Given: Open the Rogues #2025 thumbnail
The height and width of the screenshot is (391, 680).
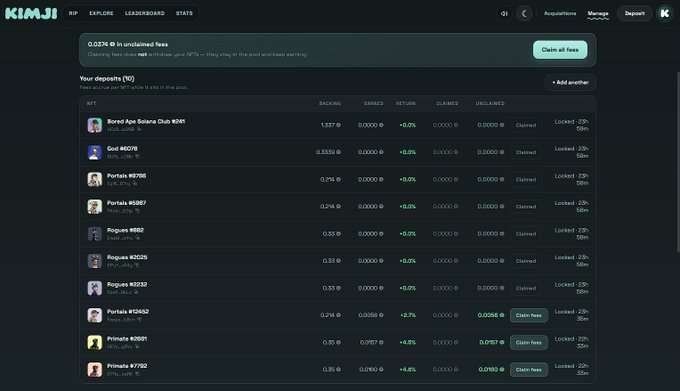Looking at the screenshot, I should pos(95,261).
